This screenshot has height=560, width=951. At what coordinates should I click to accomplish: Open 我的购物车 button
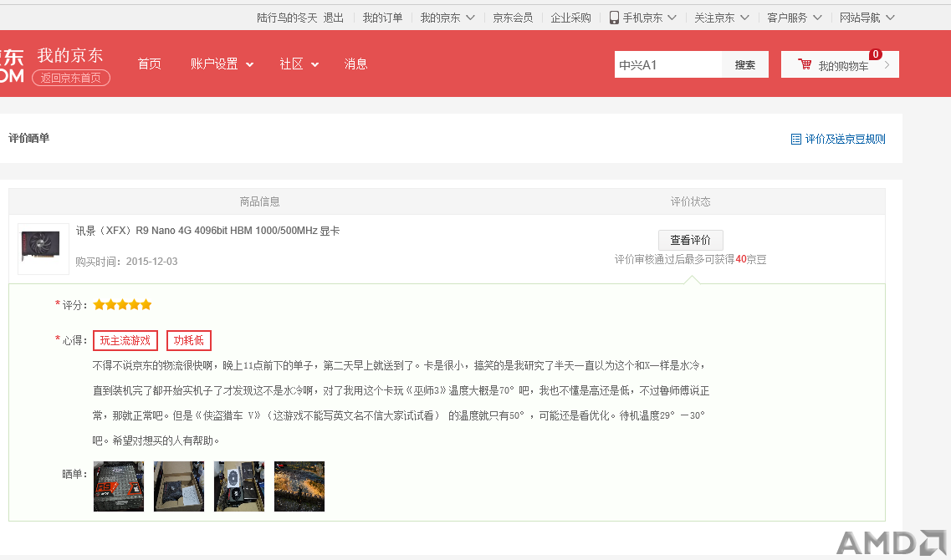click(840, 65)
